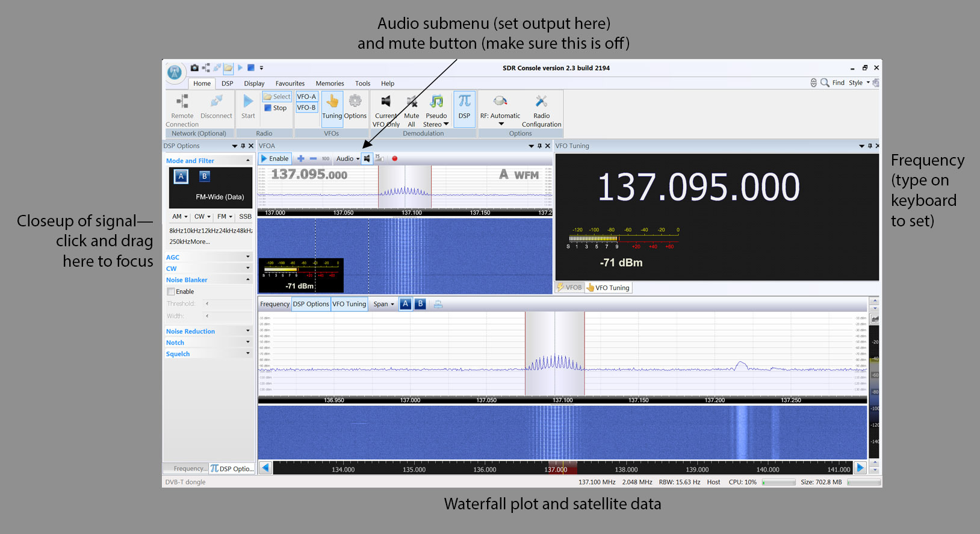The width and height of the screenshot is (980, 534).
Task: Open the Display ribbon tab
Action: pos(254,84)
